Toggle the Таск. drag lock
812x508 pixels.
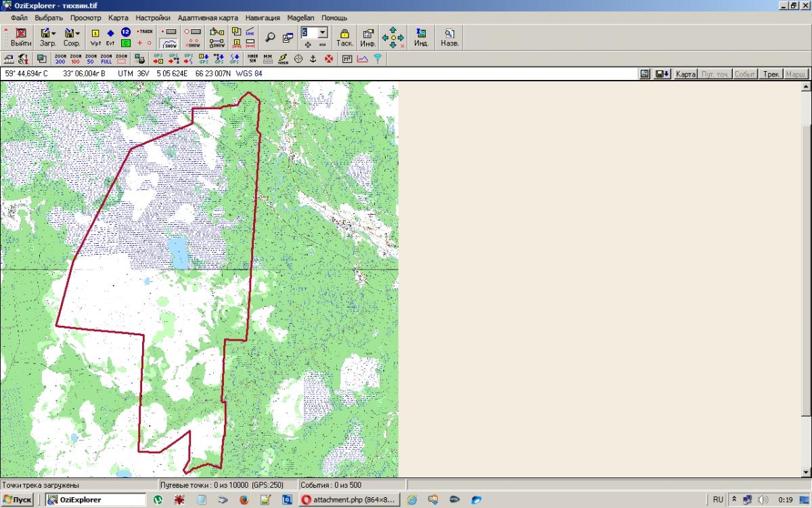pos(344,37)
